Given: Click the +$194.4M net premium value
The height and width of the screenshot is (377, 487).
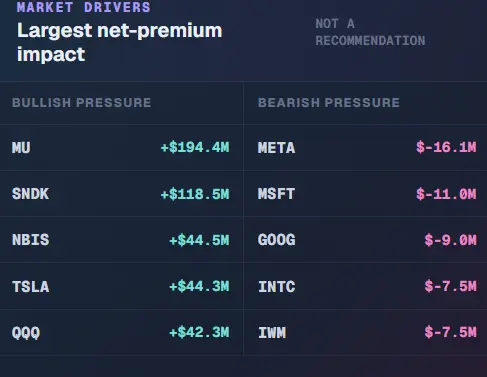Looking at the screenshot, I should (x=195, y=147).
